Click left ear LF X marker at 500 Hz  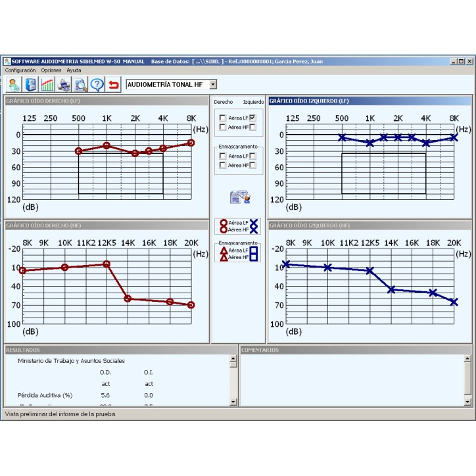point(342,137)
